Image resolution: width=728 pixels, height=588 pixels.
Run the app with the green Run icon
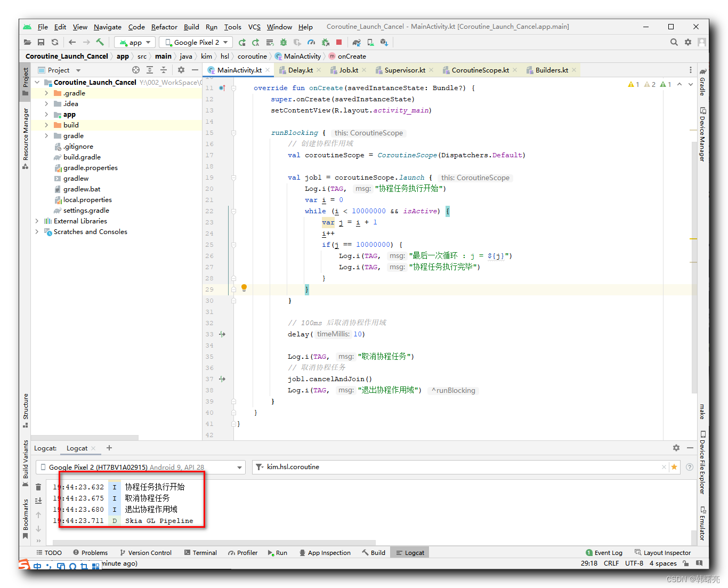pos(242,42)
